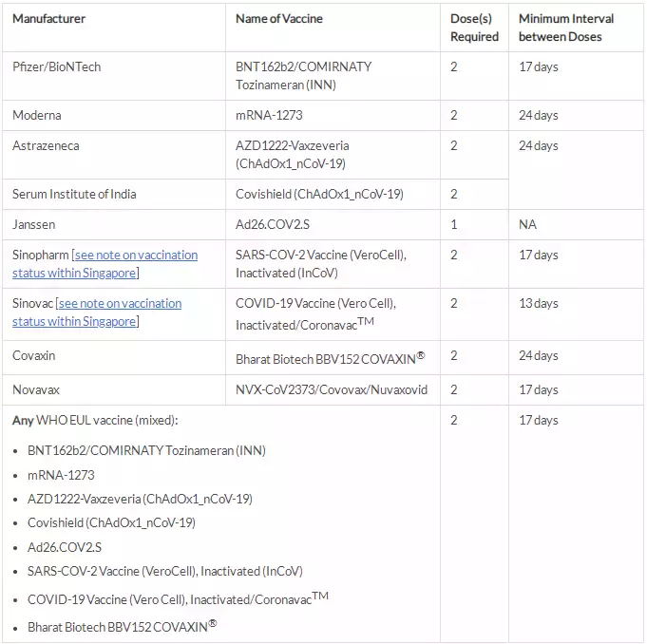Select the Novavax manufacturer cell
The height and width of the screenshot is (644, 647).
pos(38,390)
